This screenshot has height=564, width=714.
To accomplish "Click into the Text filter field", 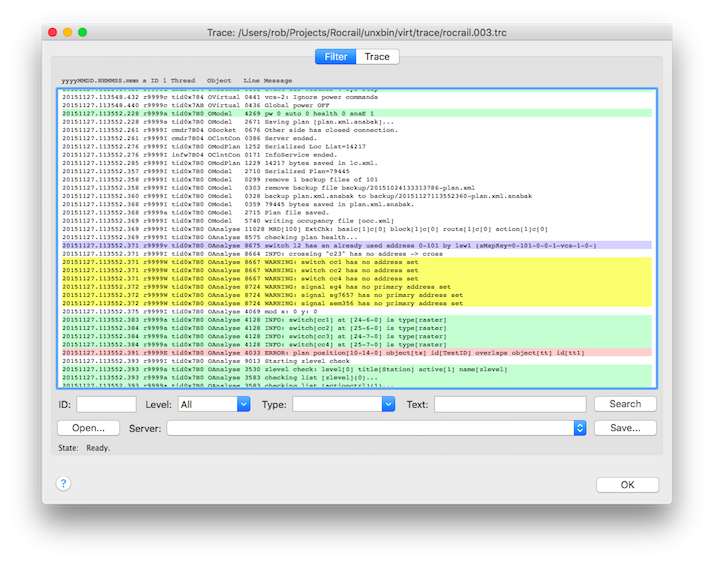I will tap(509, 404).
